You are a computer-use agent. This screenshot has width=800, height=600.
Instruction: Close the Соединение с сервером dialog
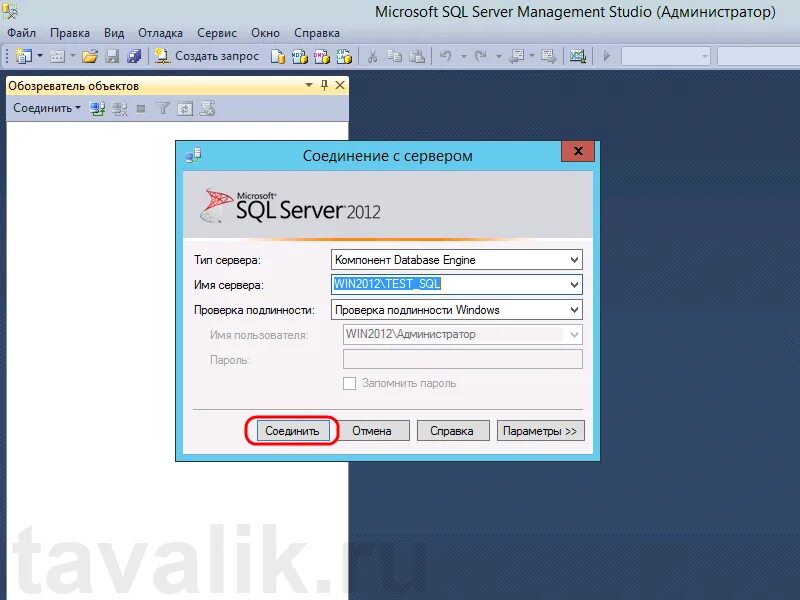578,151
